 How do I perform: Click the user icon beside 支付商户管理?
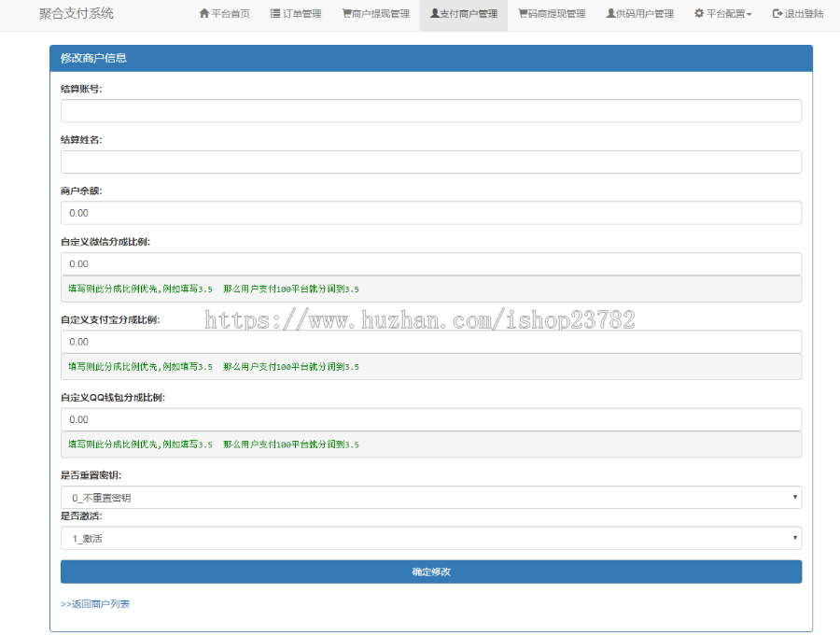pos(434,13)
